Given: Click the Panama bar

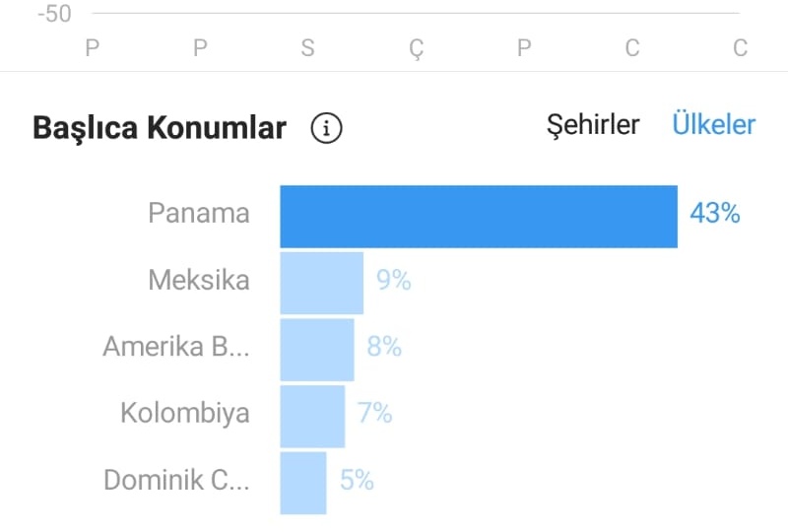Looking at the screenshot, I should (x=479, y=216).
